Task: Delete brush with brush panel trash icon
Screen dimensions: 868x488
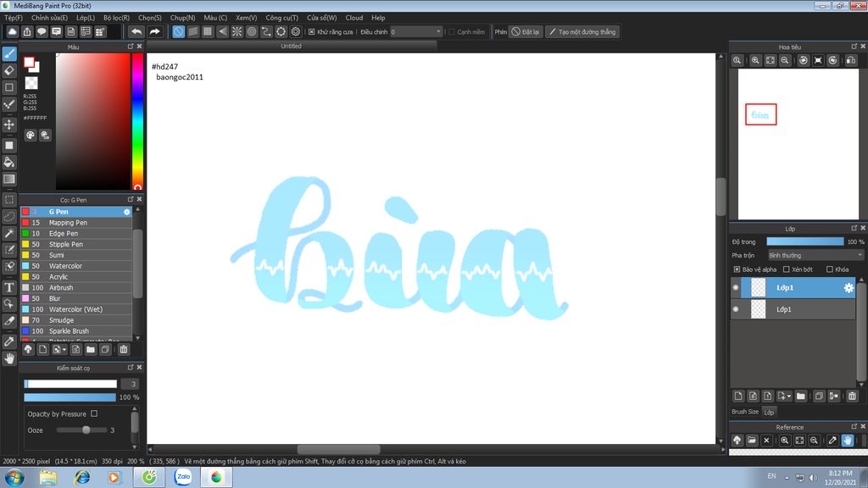Action: [x=124, y=349]
